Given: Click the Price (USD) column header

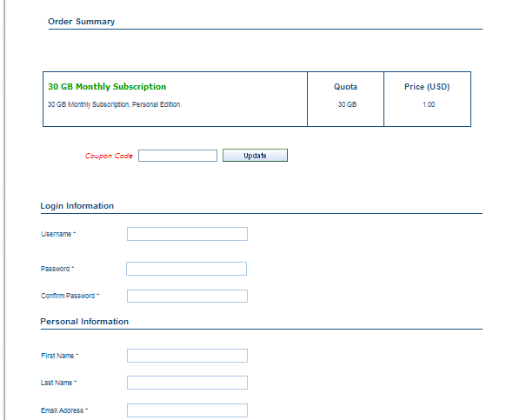Looking at the screenshot, I should coord(427,87).
